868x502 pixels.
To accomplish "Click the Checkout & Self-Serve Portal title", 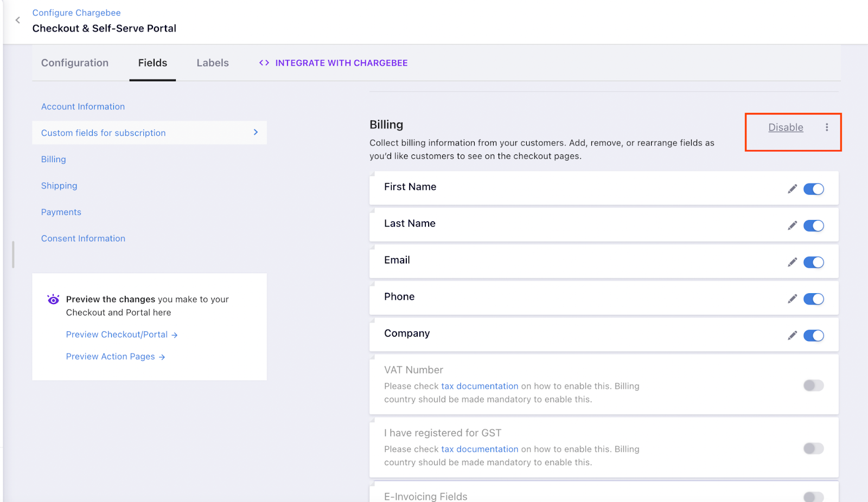I will (x=104, y=28).
